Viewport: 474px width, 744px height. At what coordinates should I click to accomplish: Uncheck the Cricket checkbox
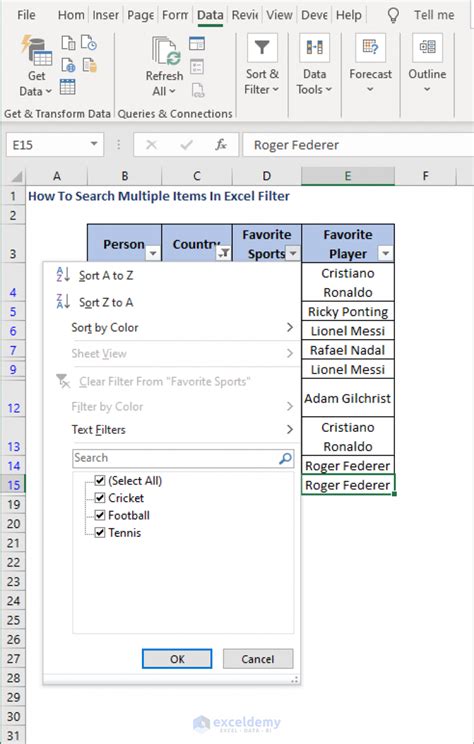point(100,498)
